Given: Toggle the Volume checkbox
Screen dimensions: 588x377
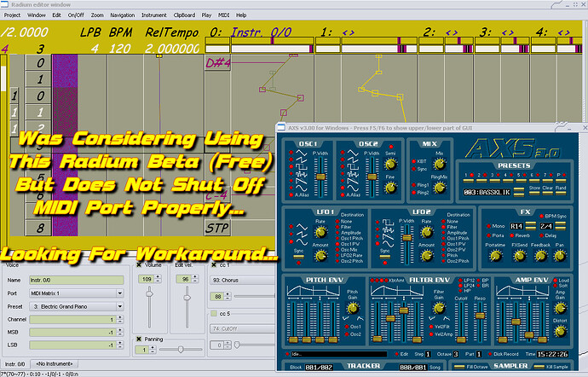Looking at the screenshot, I should pyautogui.click(x=140, y=266).
